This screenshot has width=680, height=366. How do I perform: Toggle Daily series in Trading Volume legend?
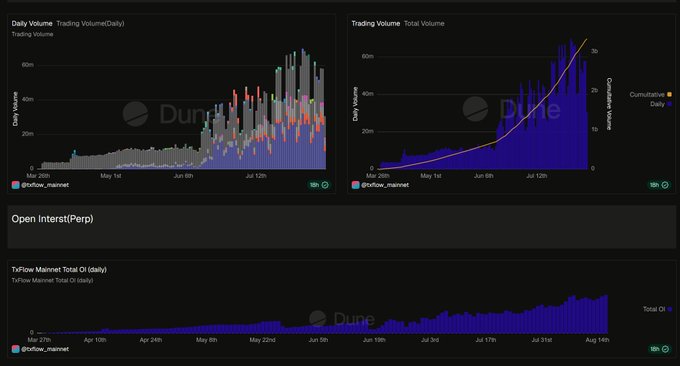click(x=660, y=104)
